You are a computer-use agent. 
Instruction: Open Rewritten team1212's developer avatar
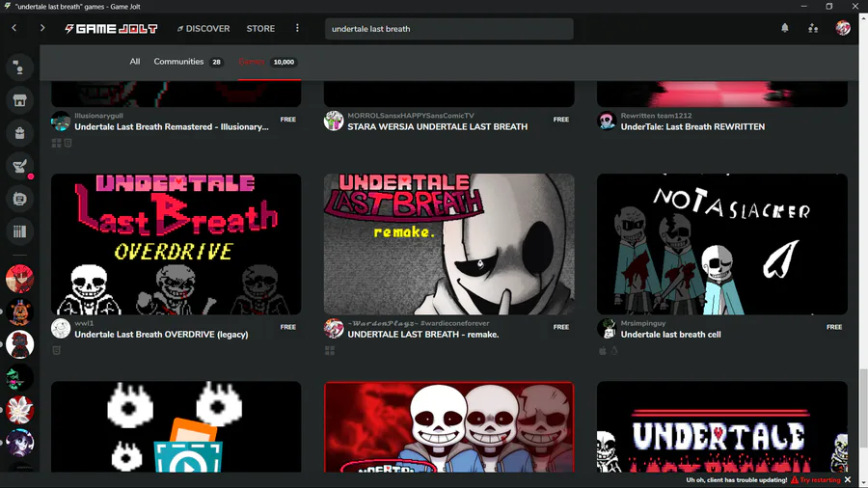[607, 122]
